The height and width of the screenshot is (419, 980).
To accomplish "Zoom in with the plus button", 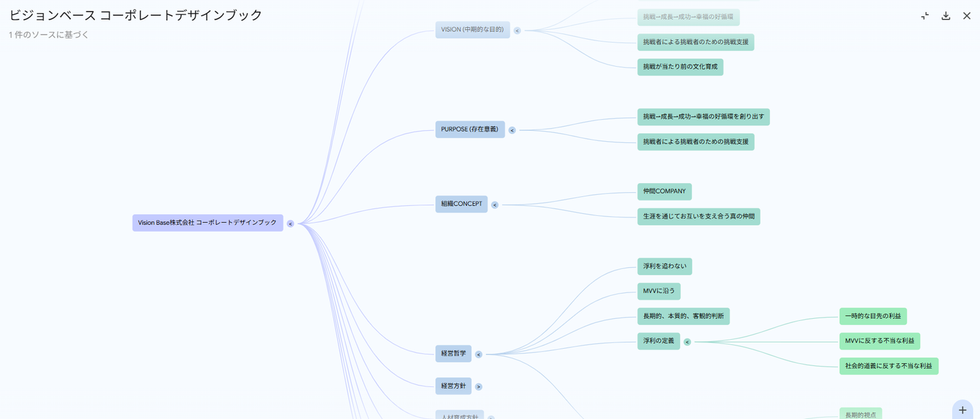I will click(x=962, y=409).
